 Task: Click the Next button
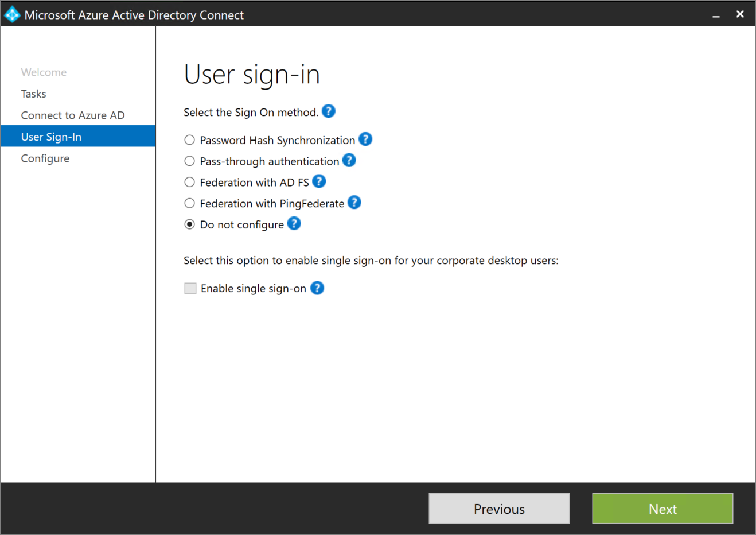point(662,508)
